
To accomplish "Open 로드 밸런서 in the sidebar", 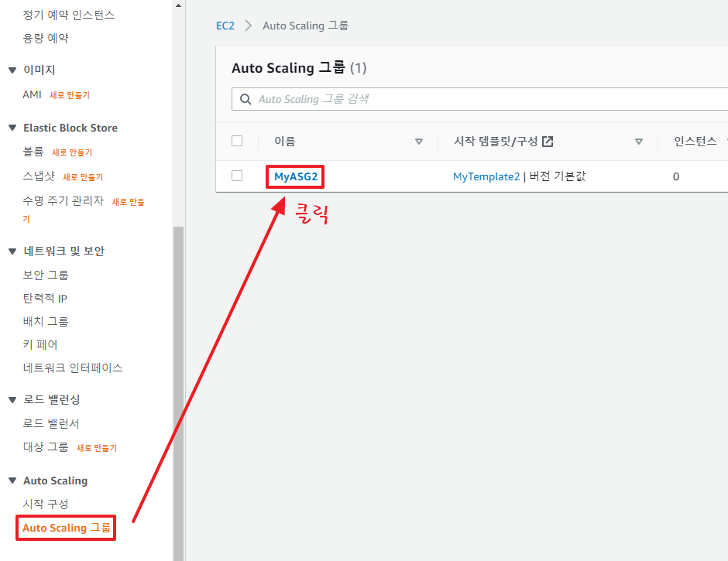I will coord(51,423).
